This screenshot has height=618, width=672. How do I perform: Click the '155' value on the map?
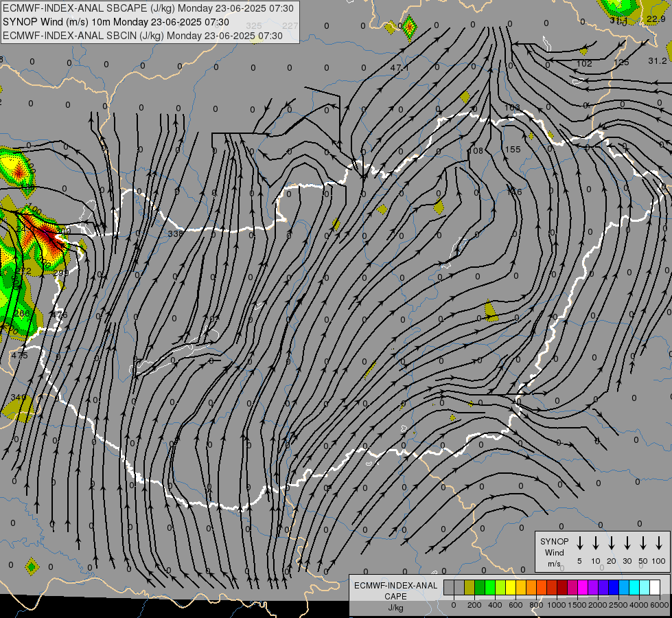(513, 149)
